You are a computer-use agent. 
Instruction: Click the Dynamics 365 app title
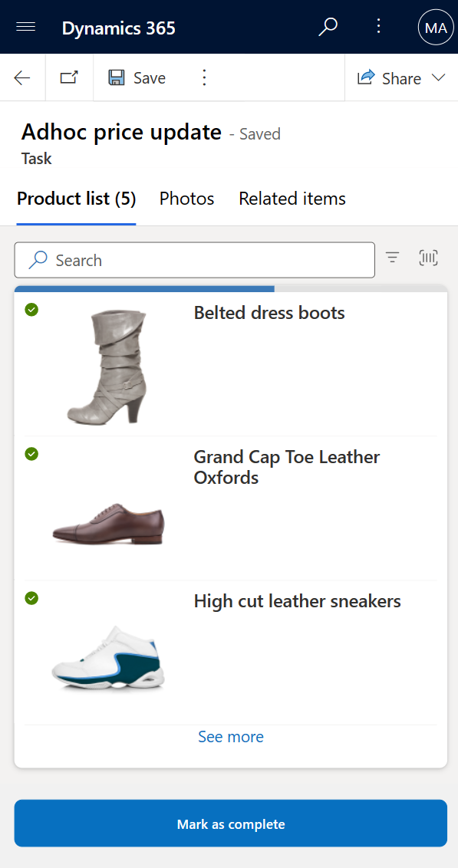click(x=118, y=28)
